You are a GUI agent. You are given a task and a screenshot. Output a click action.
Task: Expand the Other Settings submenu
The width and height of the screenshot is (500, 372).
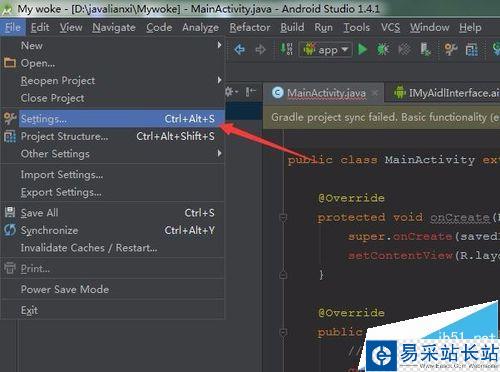[113, 154]
